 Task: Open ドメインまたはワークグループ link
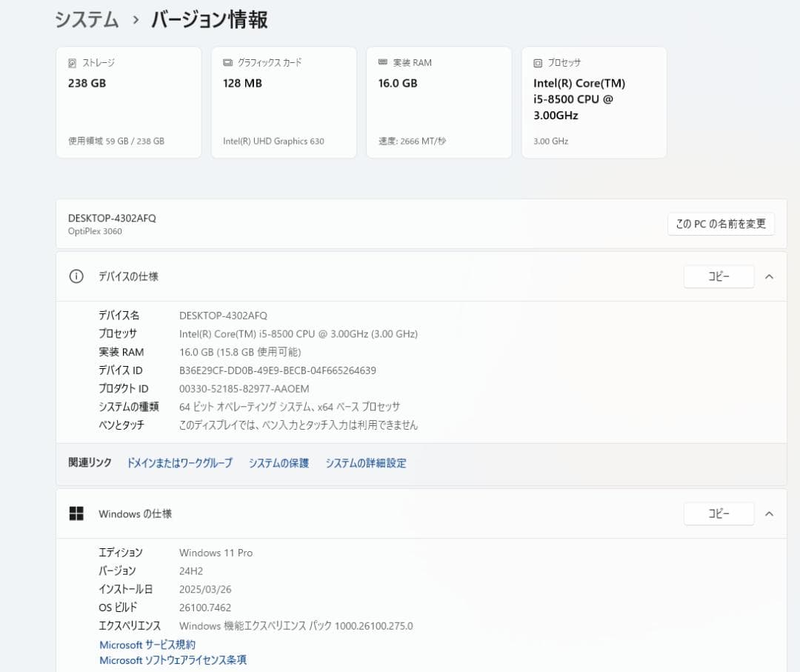pyautogui.click(x=179, y=463)
